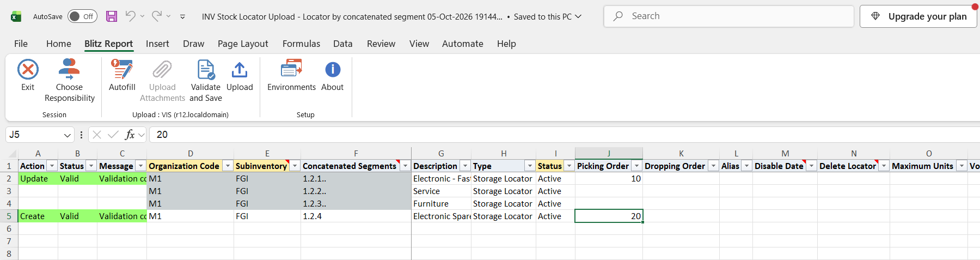Image resolution: width=980 pixels, height=260 pixels.
Task: Select the Service description cell
Action: [441, 191]
